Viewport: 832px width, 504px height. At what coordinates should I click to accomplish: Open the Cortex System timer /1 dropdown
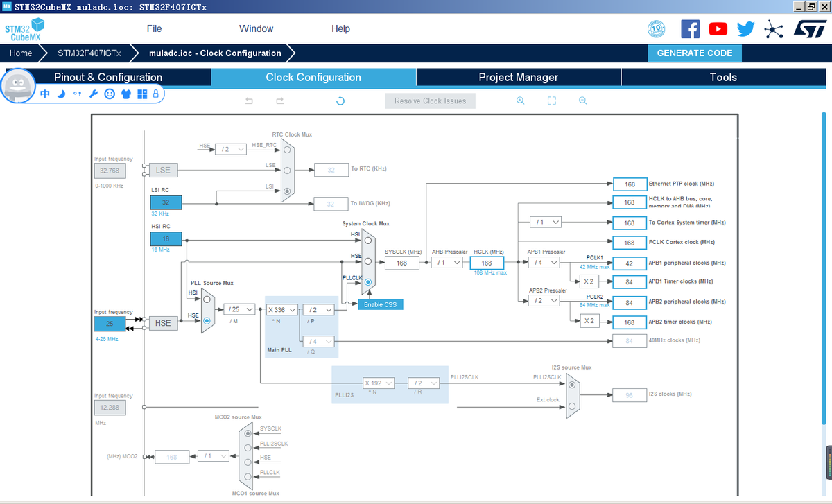546,222
